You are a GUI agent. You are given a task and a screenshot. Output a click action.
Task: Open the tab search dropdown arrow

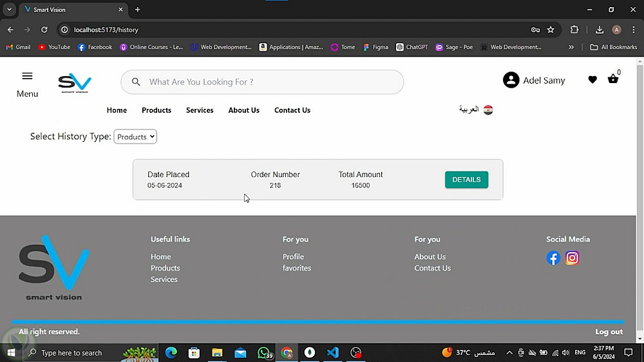tap(9, 10)
